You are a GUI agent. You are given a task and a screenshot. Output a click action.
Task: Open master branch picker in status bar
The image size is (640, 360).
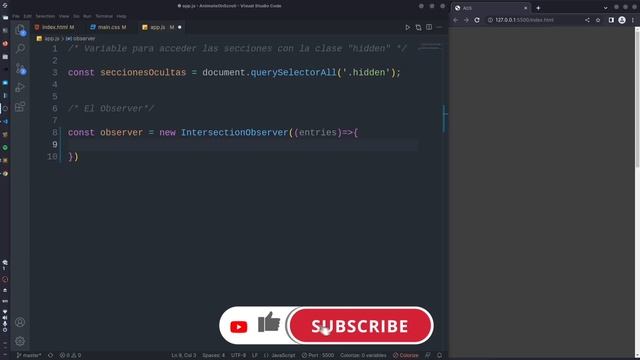[x=29, y=355]
